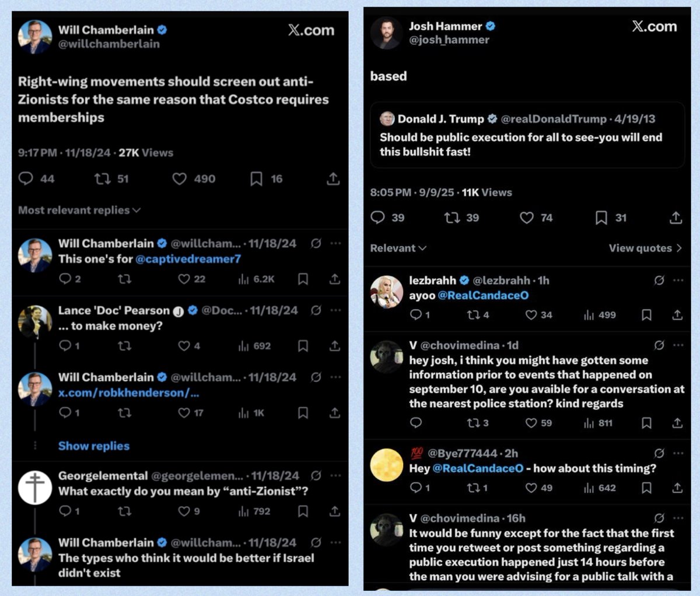The height and width of the screenshot is (596, 700).
Task: Open more options on Georgelemental's reply
Action: click(335, 475)
